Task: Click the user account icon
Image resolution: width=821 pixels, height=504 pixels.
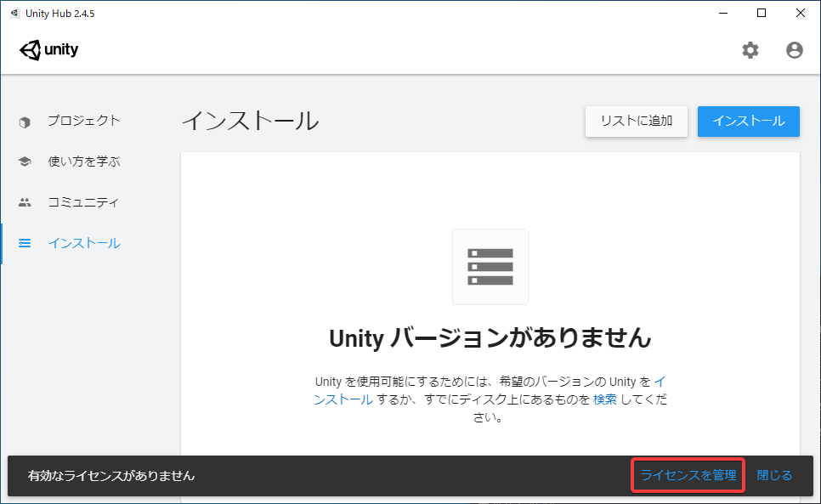Action: [x=794, y=50]
